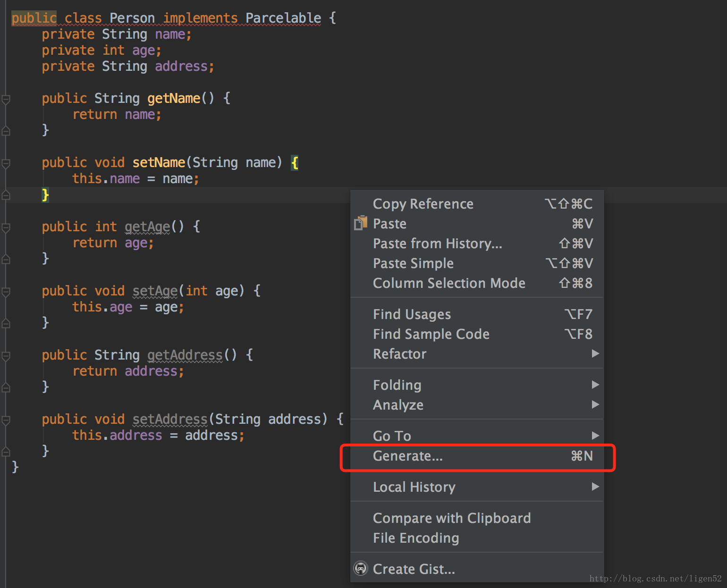Toggle Column Selection Mode
Viewport: 727px width, 588px height.
pyautogui.click(x=477, y=283)
